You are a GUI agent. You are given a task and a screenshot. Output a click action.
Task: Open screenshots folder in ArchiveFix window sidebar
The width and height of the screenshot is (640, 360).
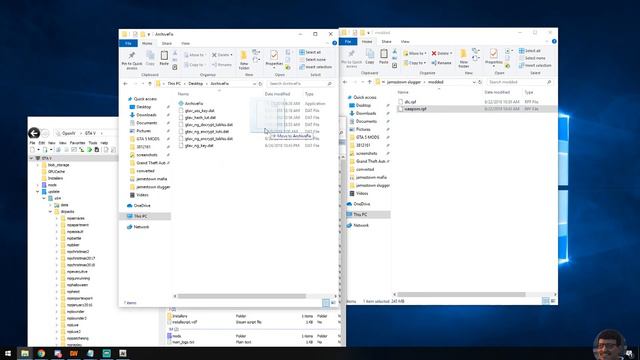[x=146, y=155]
